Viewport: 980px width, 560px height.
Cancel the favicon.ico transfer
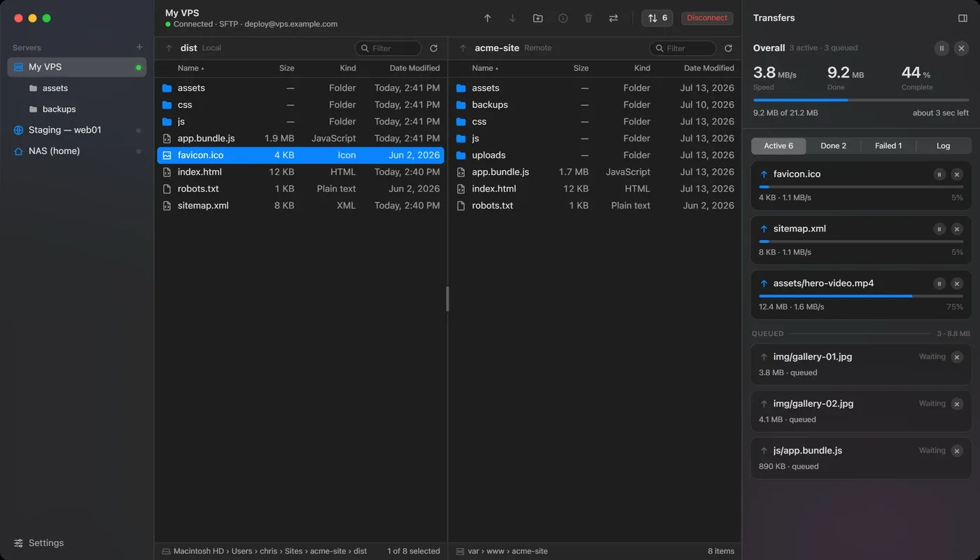coord(957,174)
